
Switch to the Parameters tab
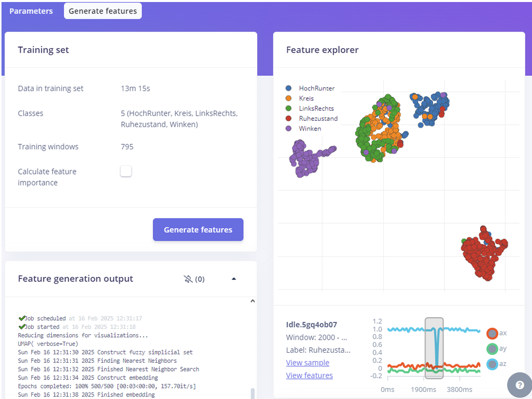(x=31, y=11)
